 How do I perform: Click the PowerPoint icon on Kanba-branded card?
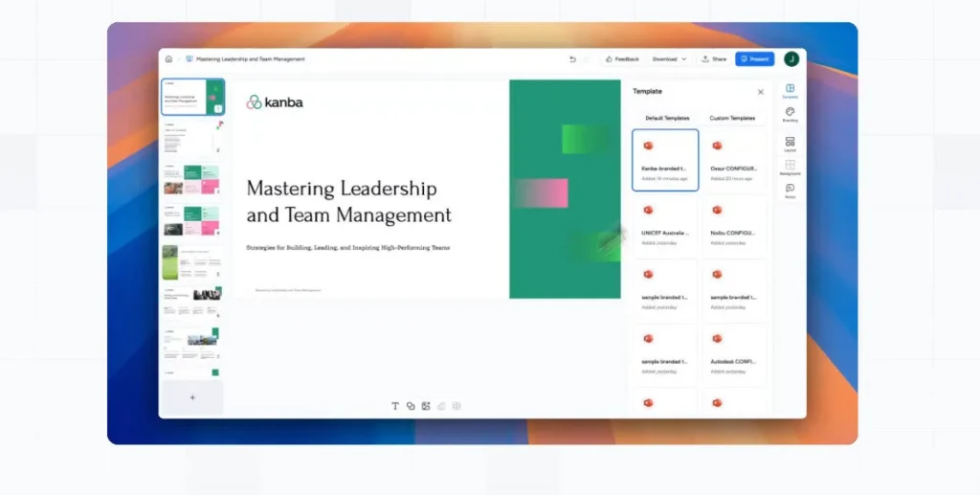tap(648, 146)
